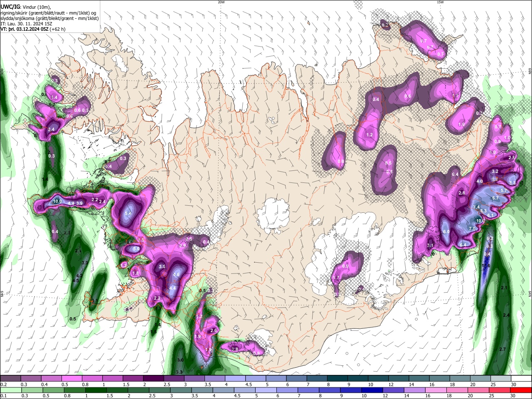
Task: Click the 'VT: þri. 03.12.2024 05Z' valid time
Action: click(x=25, y=29)
